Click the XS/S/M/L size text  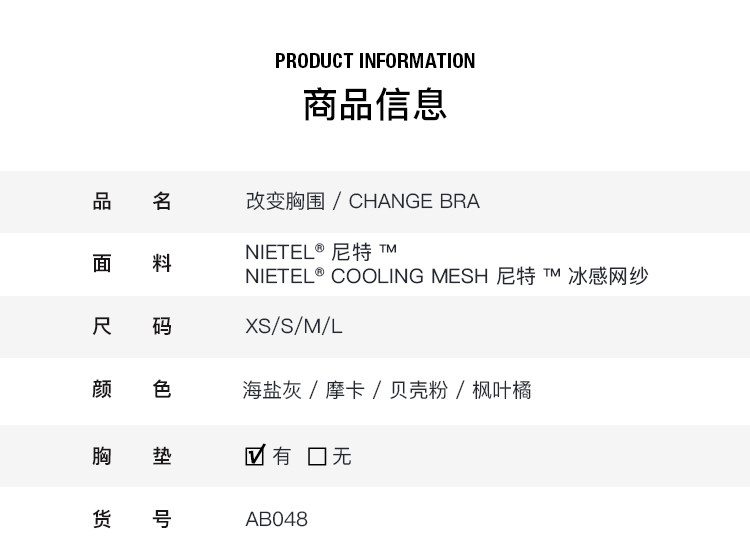tap(294, 327)
